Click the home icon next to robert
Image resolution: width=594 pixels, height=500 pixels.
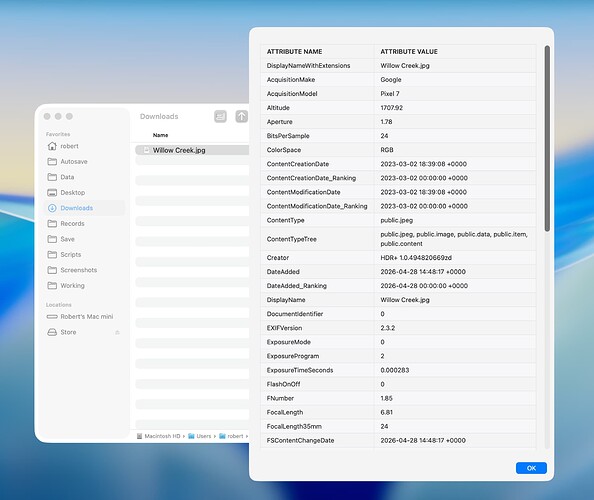click(52, 146)
